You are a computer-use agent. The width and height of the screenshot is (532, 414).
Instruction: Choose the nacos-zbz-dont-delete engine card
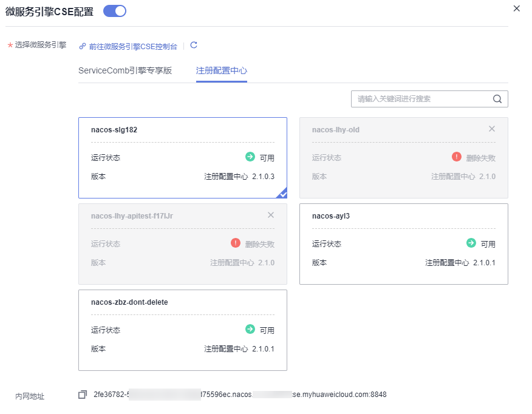point(182,330)
